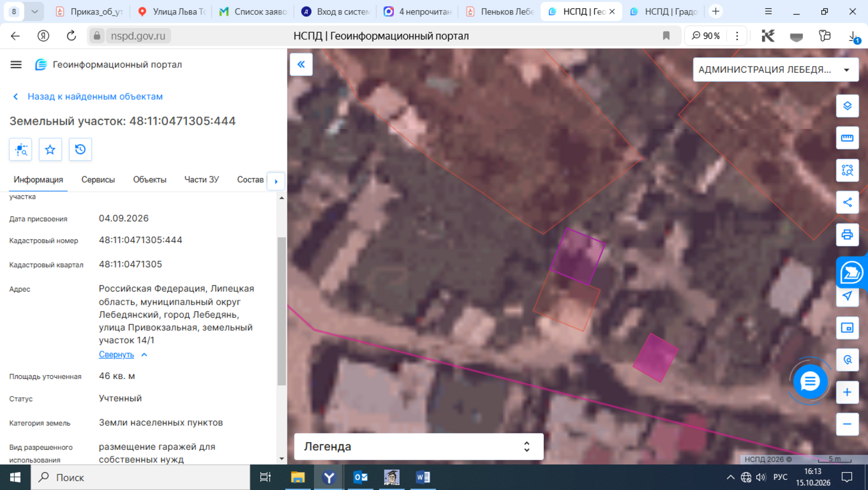Collapse the side panel with double arrow
The height and width of the screenshot is (490, 868).
click(x=301, y=65)
